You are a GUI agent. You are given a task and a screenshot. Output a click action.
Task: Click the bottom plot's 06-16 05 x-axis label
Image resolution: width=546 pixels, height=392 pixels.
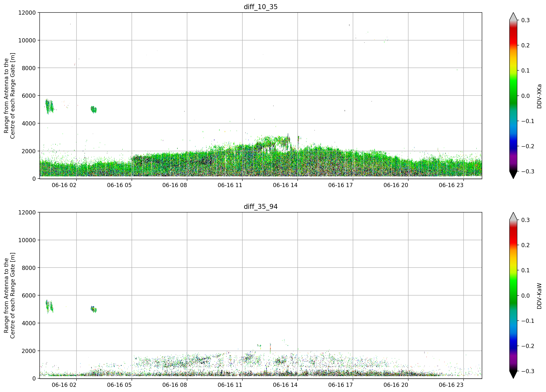(x=120, y=385)
